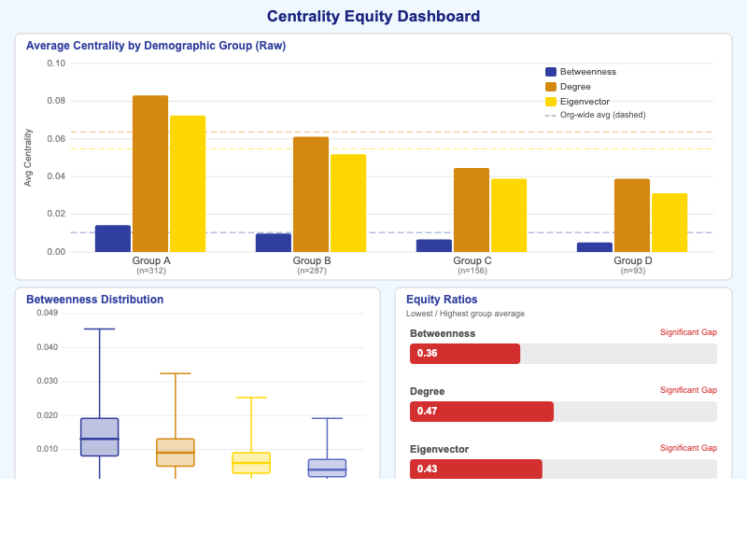Viewport: 747px width, 560px height.
Task: Click Group B's Degree bar
Action: (311, 194)
